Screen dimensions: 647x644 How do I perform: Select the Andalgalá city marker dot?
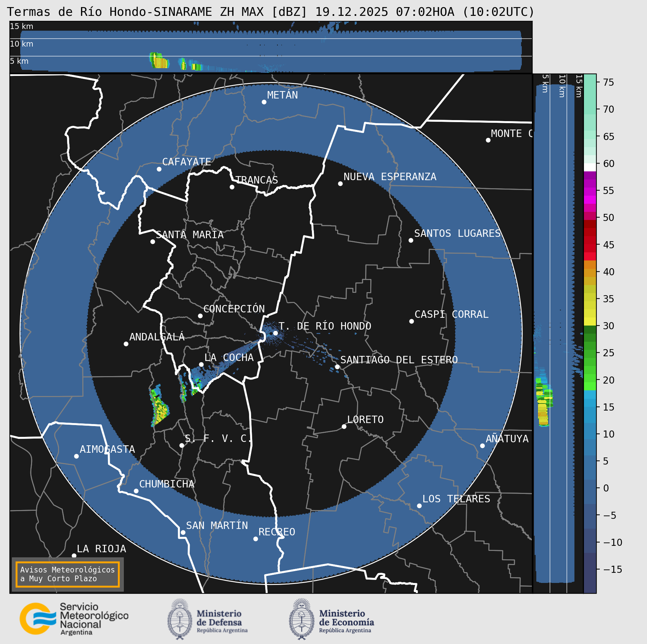click(126, 344)
